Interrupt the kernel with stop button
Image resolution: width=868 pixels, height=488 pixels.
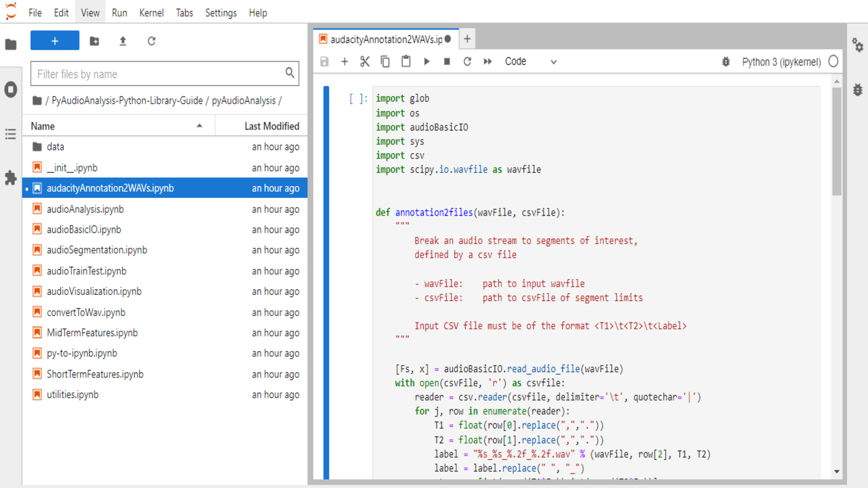click(x=447, y=62)
